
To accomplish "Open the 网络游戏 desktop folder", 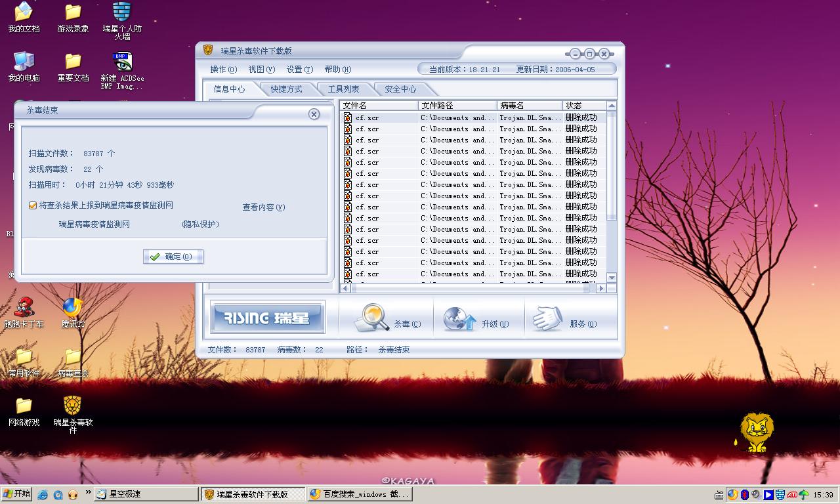I will point(24,411).
